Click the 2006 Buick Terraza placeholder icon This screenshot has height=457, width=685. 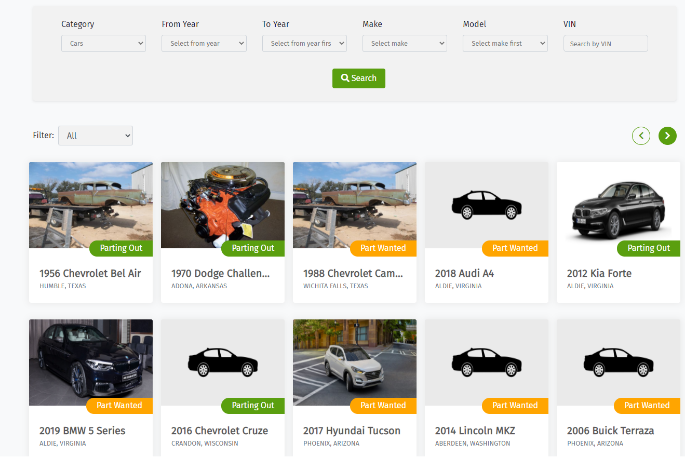coord(618,361)
